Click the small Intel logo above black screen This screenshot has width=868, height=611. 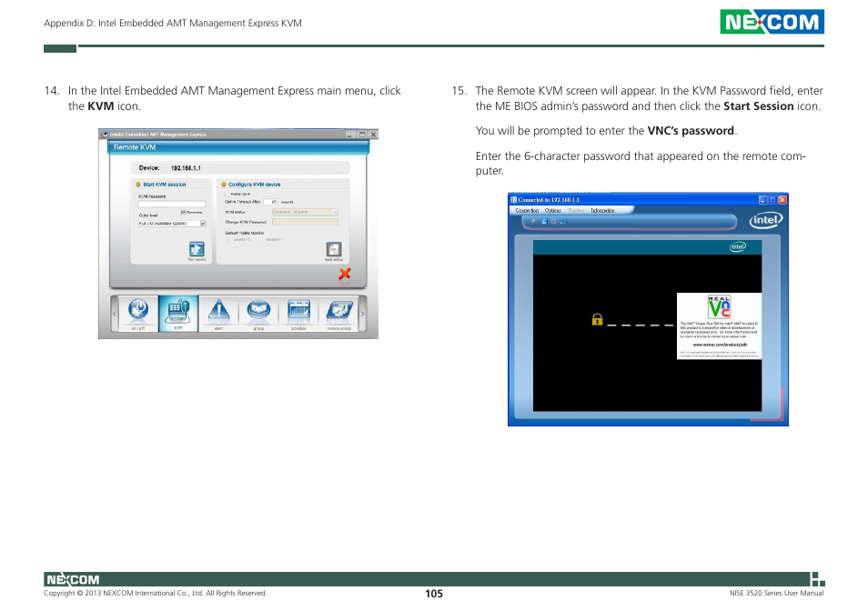(737, 246)
